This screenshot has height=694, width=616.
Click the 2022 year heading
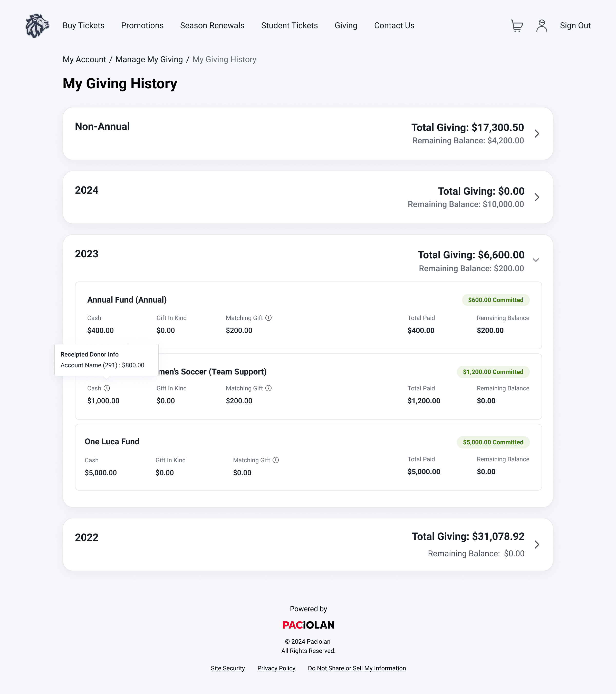point(86,538)
